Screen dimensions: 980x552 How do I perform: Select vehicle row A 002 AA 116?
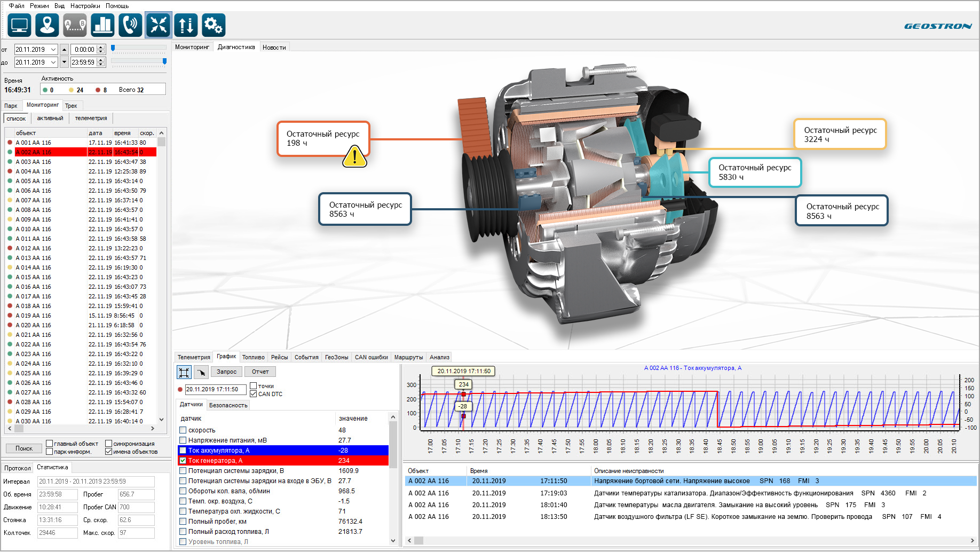pos(82,152)
